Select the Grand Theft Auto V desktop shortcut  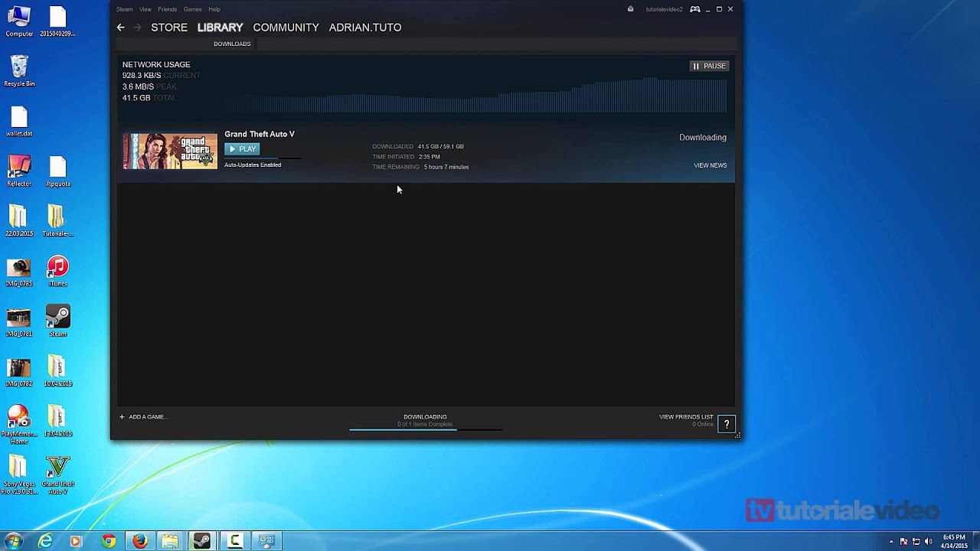click(57, 475)
